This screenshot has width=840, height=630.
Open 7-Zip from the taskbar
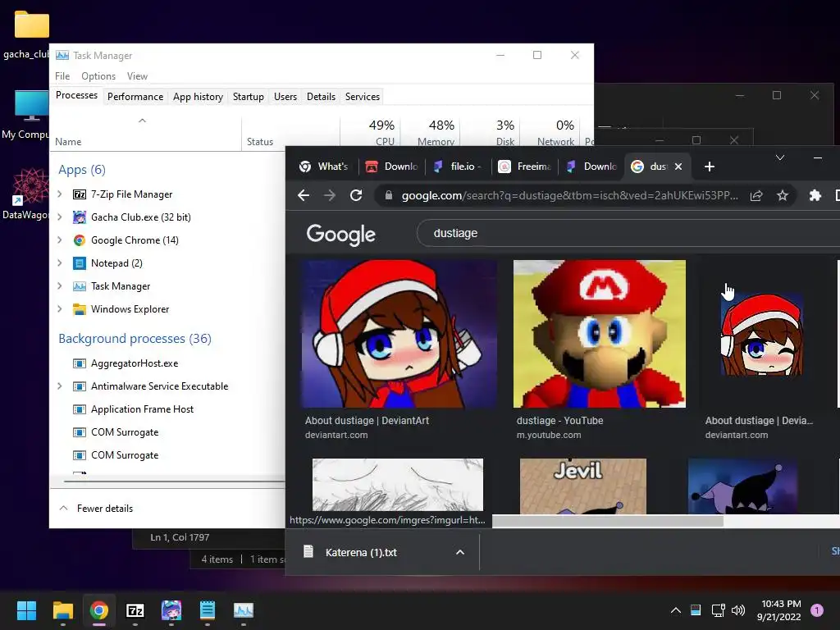click(x=135, y=610)
